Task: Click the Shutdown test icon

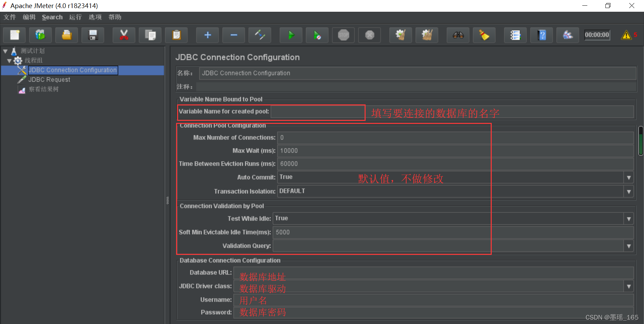Action: (x=370, y=35)
